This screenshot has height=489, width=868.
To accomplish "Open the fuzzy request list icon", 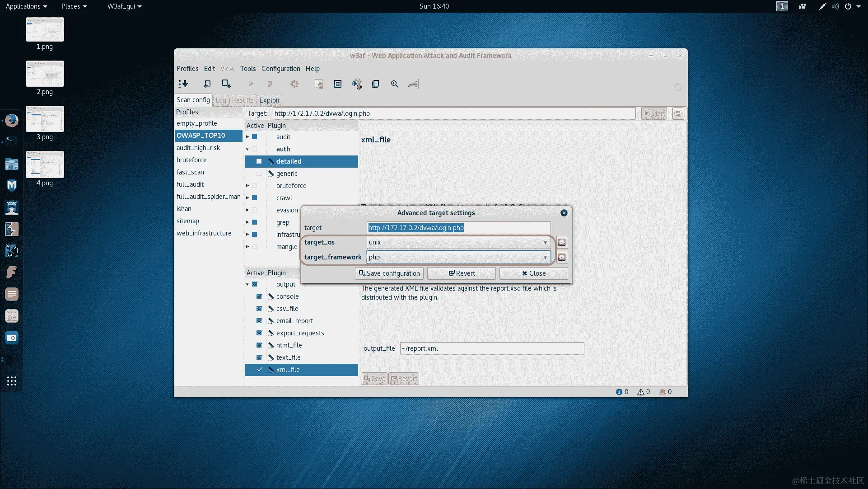I will point(338,84).
